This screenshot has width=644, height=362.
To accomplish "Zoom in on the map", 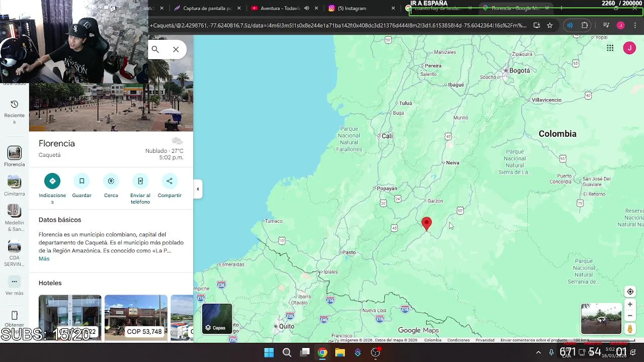I will point(630,304).
